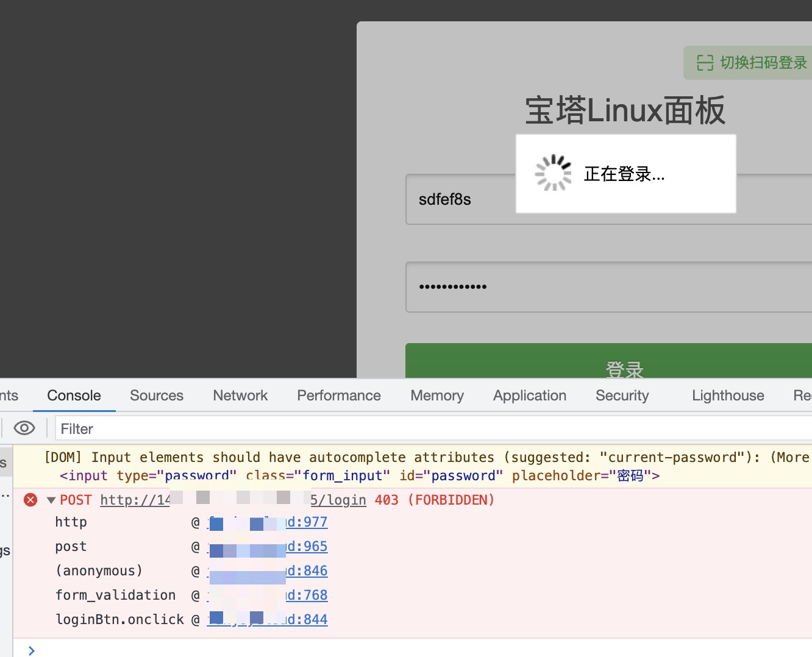The image size is (812, 657).
Task: Click the loginBtn.onclick stack frame name
Action: [119, 619]
